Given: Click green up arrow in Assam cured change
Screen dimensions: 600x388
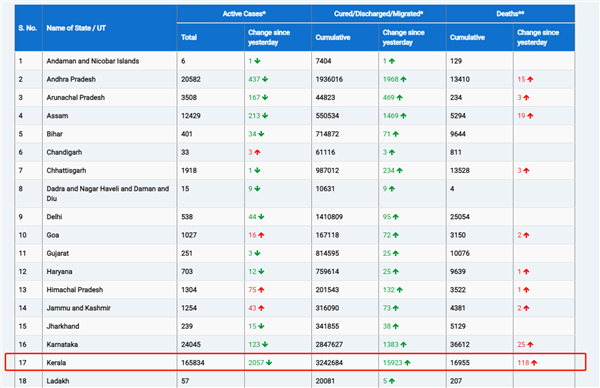Looking at the screenshot, I should (404, 116).
